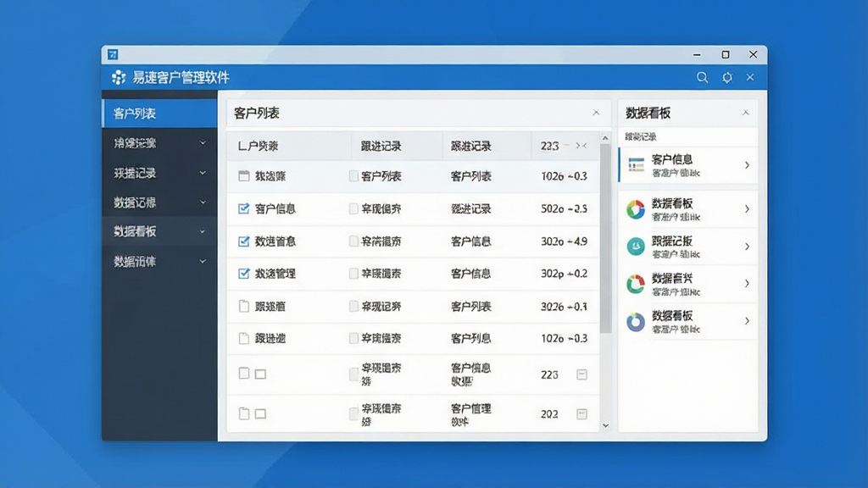The width and height of the screenshot is (868, 488).
Task: Click the document icon in the 3026 row
Action: pyautogui.click(x=243, y=306)
